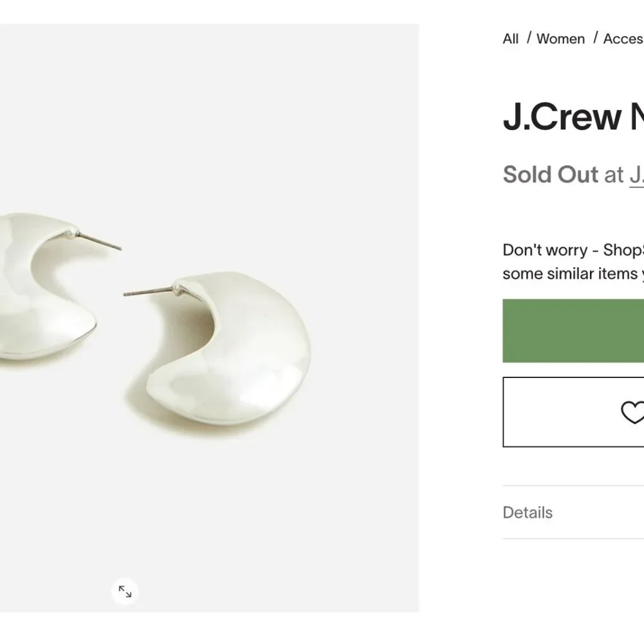
Task: Navigate to the All breadcrumb
Action: tap(511, 39)
